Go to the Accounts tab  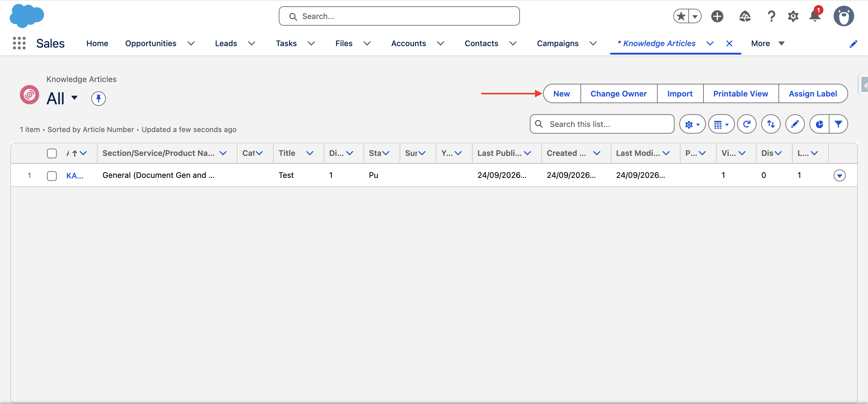pos(408,43)
